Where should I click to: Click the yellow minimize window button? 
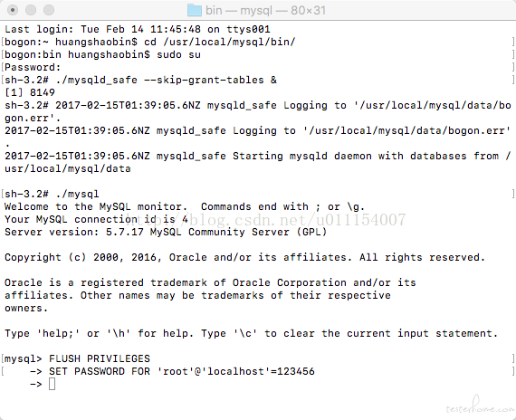[x=31, y=10]
